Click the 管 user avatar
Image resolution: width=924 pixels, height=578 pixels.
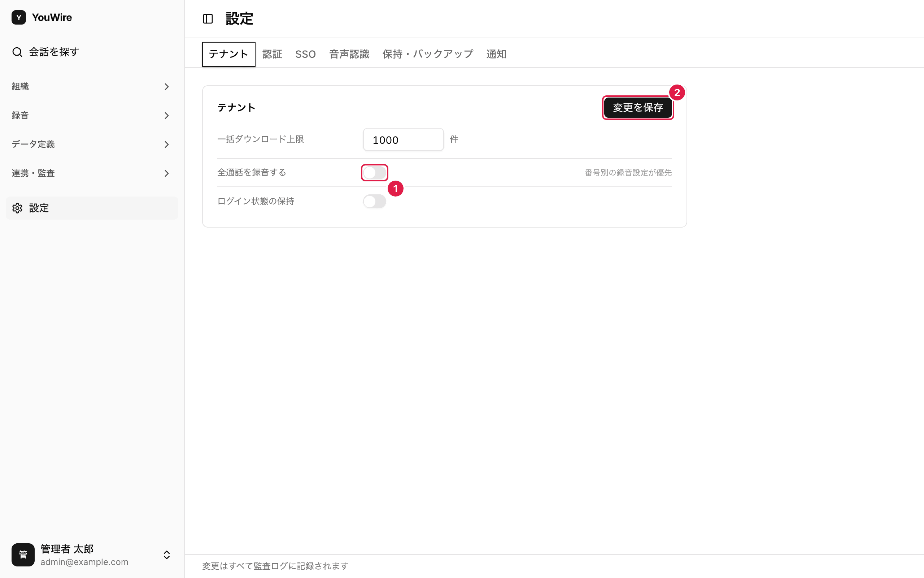[x=23, y=555]
